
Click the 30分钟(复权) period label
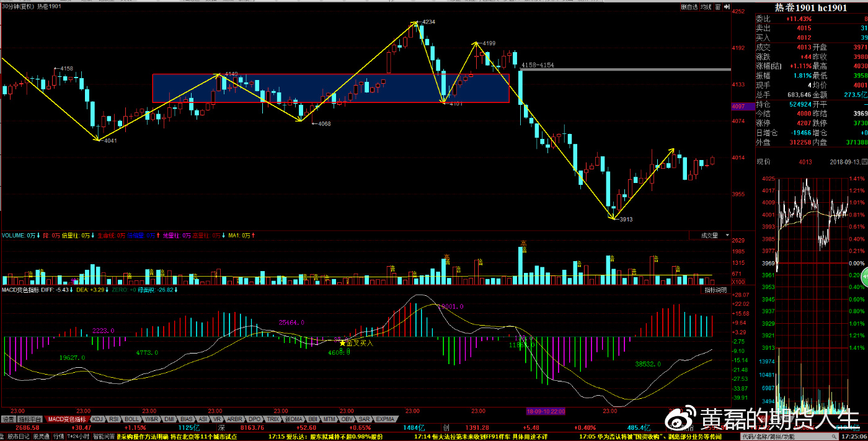click(x=17, y=6)
